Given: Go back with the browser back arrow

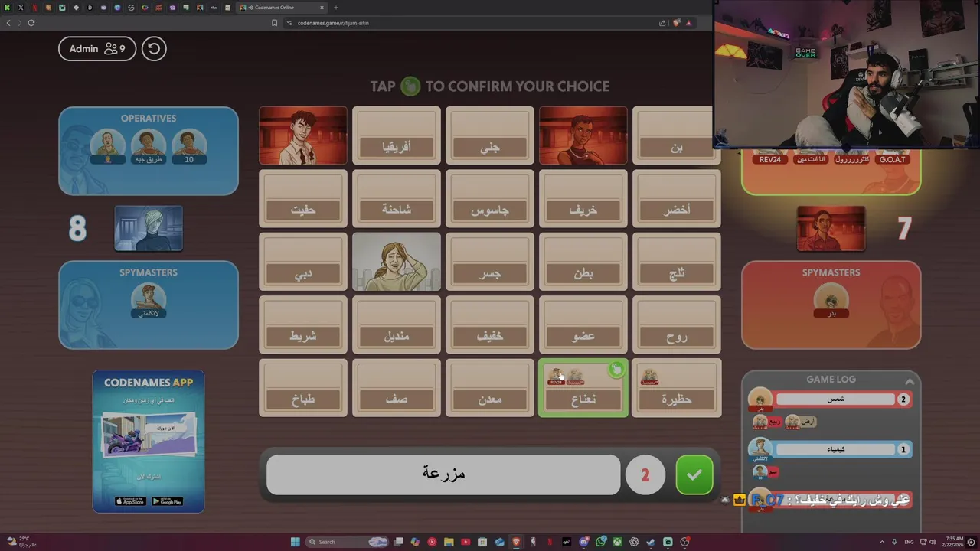Looking at the screenshot, I should click(8, 23).
